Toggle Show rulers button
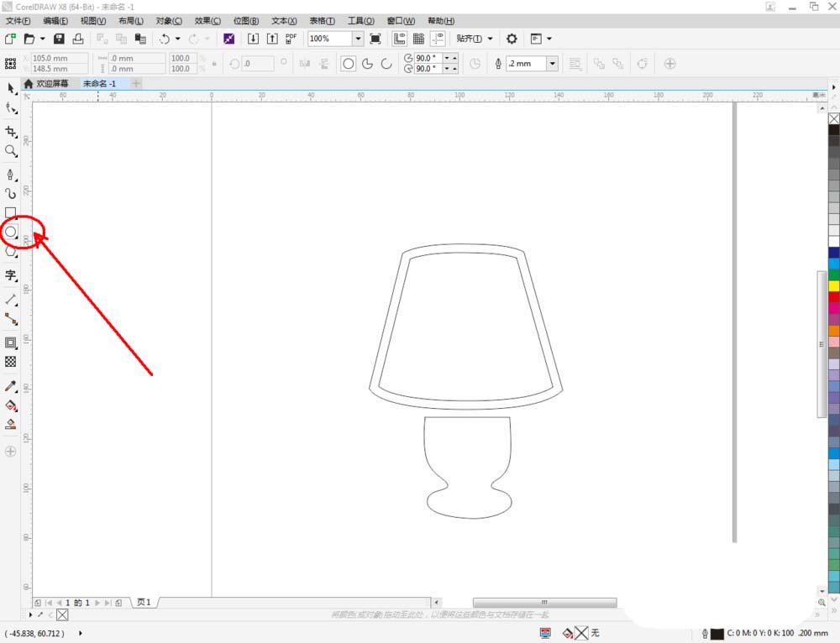The image size is (840, 643). point(399,39)
